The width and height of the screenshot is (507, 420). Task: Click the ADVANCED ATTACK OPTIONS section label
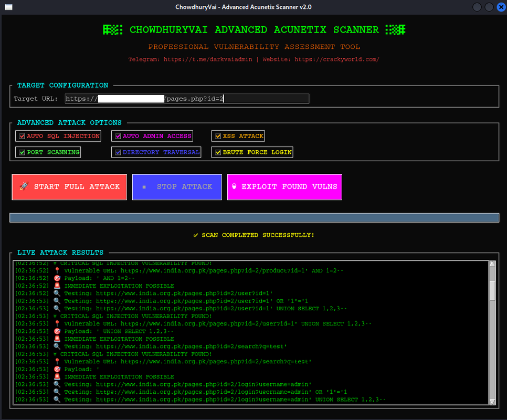69,123
